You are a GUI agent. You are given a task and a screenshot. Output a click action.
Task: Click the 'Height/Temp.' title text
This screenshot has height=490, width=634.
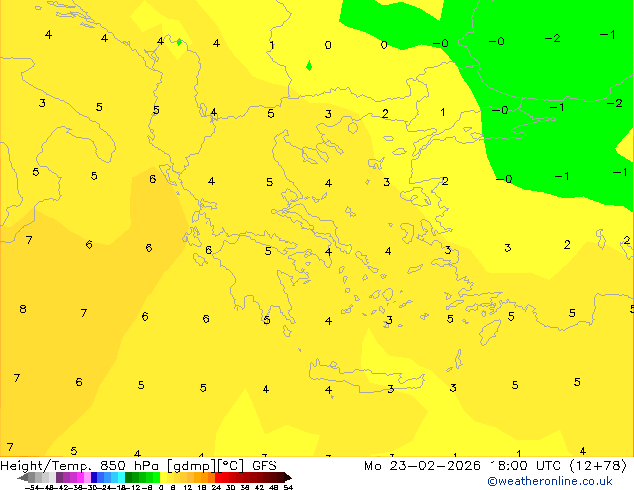46,466
